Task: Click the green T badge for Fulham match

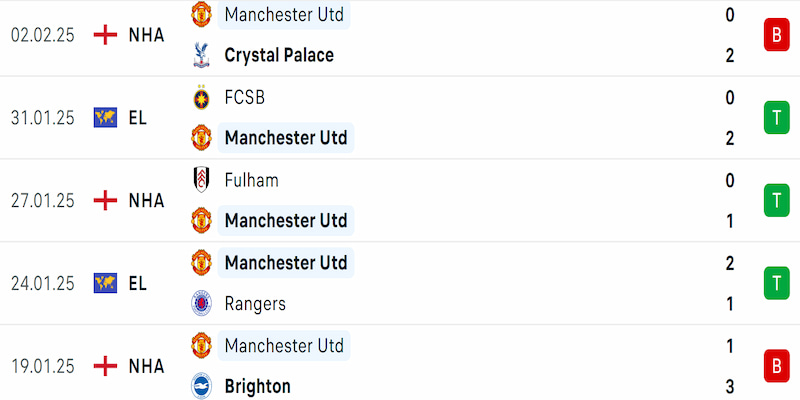Action: coord(774,201)
